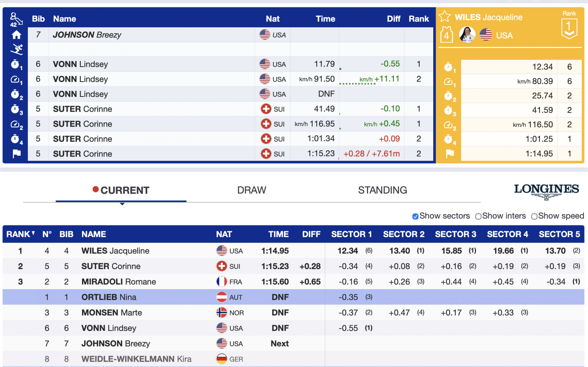Click Jacqueline Wiles' profile photo thumbnail
Viewport: 588px width, 367px height.
467,35
